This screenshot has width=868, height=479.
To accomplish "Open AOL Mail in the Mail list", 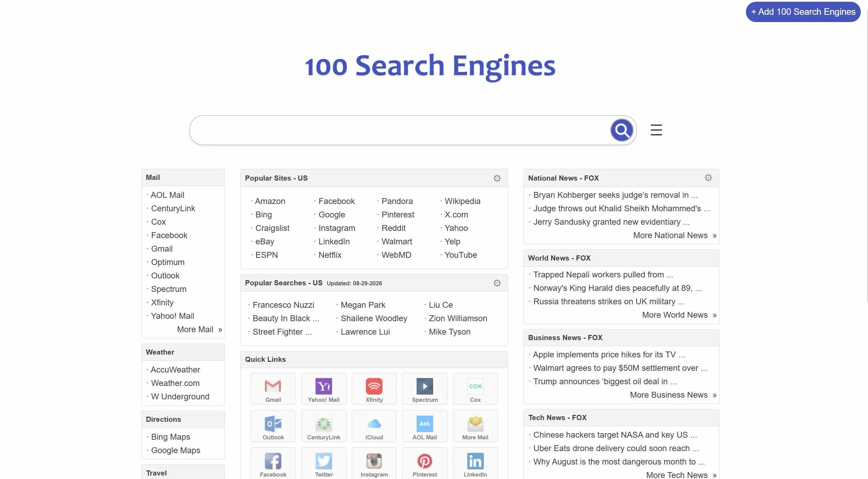I will [168, 195].
